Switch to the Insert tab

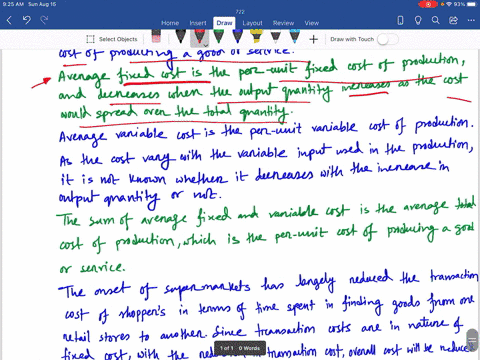pyautogui.click(x=198, y=23)
